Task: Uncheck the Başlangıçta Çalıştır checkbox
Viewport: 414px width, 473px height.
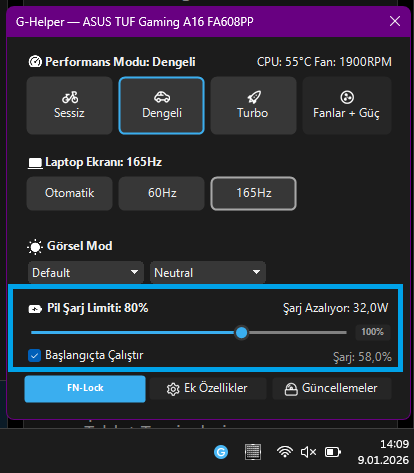Action: tap(35, 355)
